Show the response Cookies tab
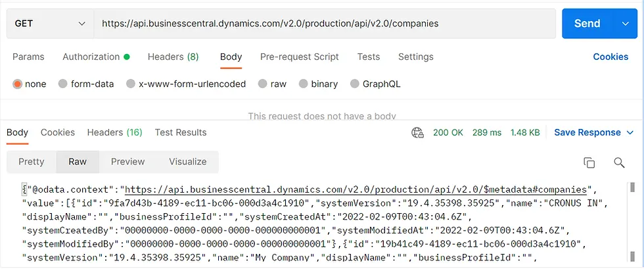 click(x=58, y=132)
